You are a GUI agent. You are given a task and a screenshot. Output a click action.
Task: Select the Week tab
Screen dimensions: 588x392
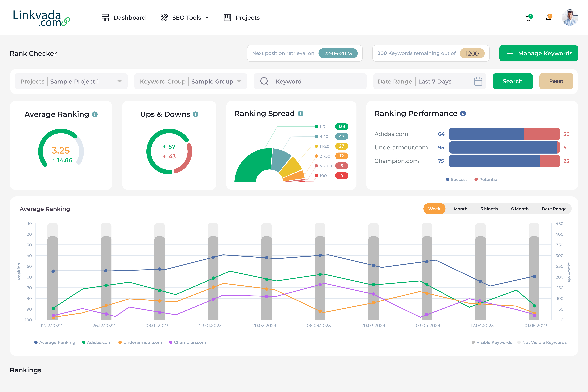click(434, 209)
